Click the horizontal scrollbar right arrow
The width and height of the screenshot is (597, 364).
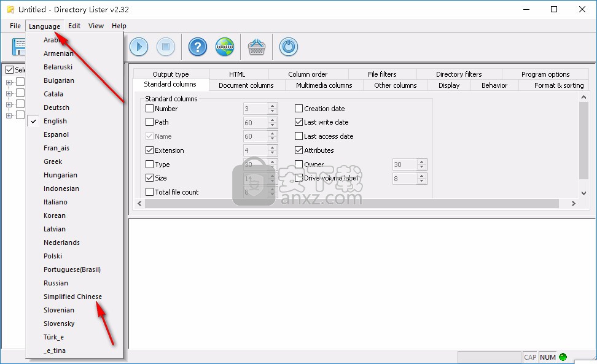[574, 204]
